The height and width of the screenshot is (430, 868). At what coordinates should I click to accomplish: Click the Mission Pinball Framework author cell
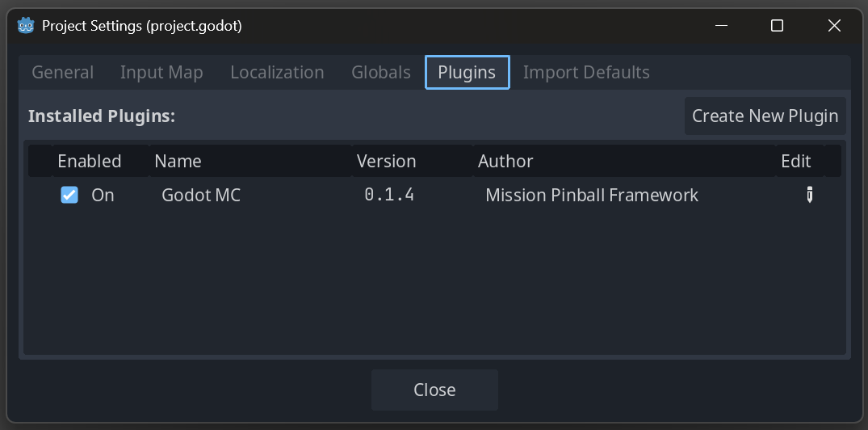click(592, 195)
